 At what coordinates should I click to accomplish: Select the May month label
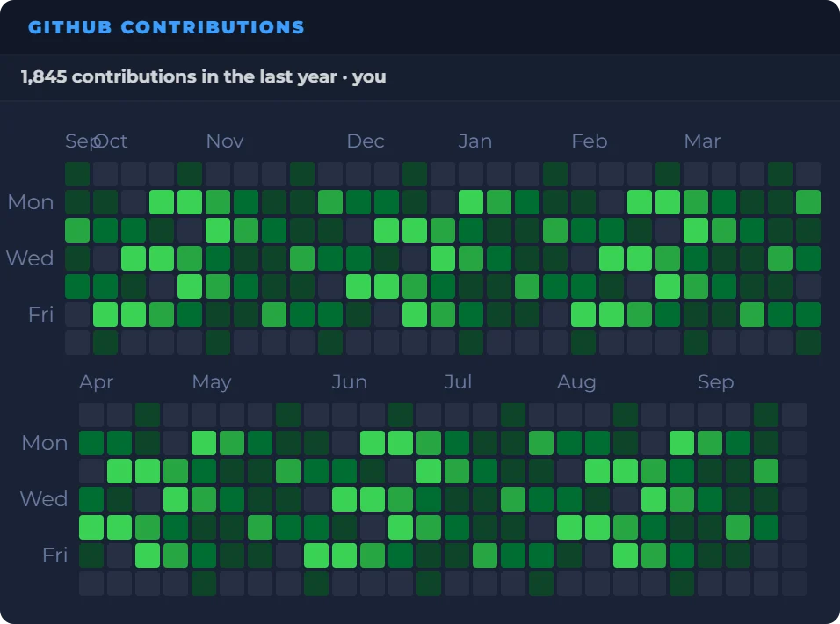coord(212,382)
